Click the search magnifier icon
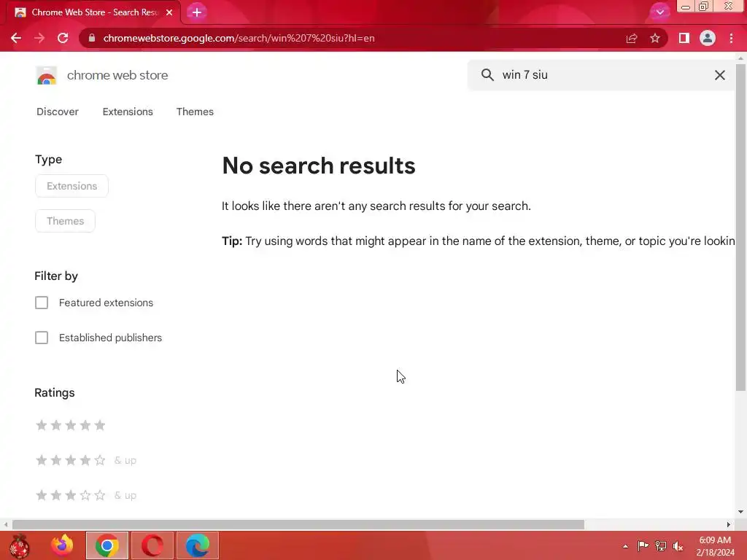 (487, 75)
